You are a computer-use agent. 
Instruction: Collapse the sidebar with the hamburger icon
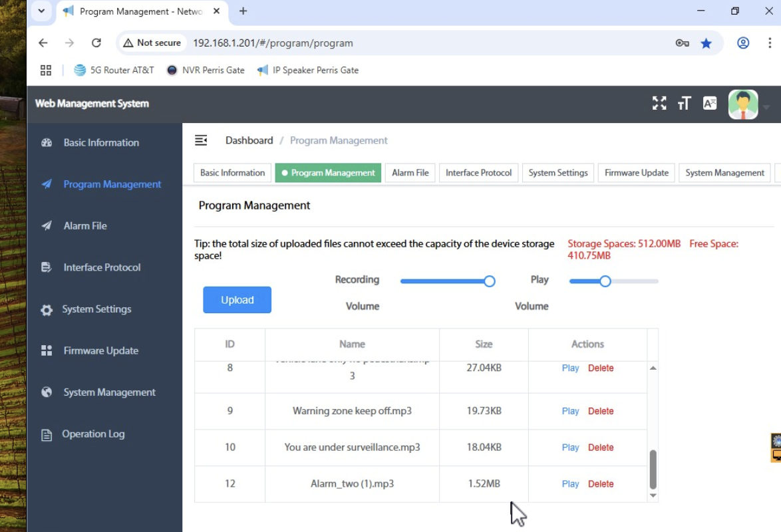tap(201, 140)
